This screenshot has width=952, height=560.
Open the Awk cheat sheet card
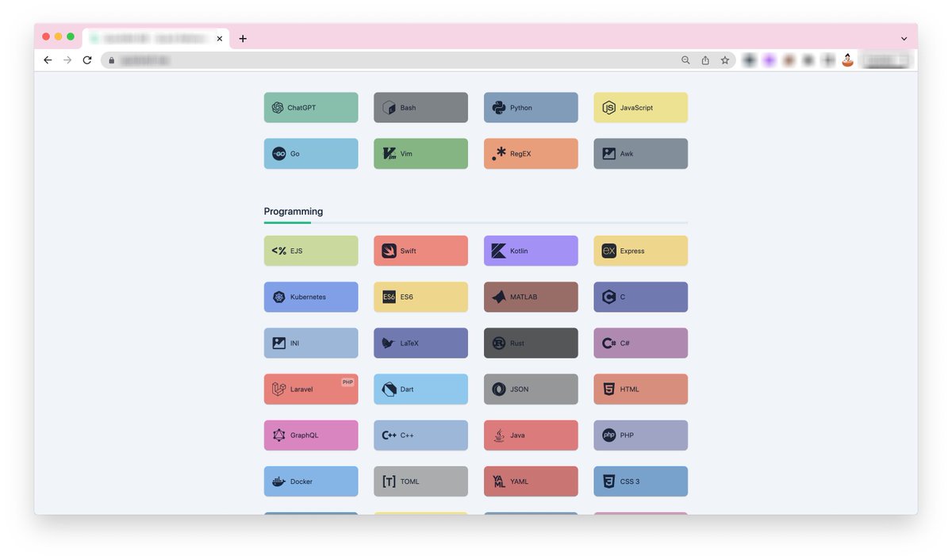click(640, 154)
